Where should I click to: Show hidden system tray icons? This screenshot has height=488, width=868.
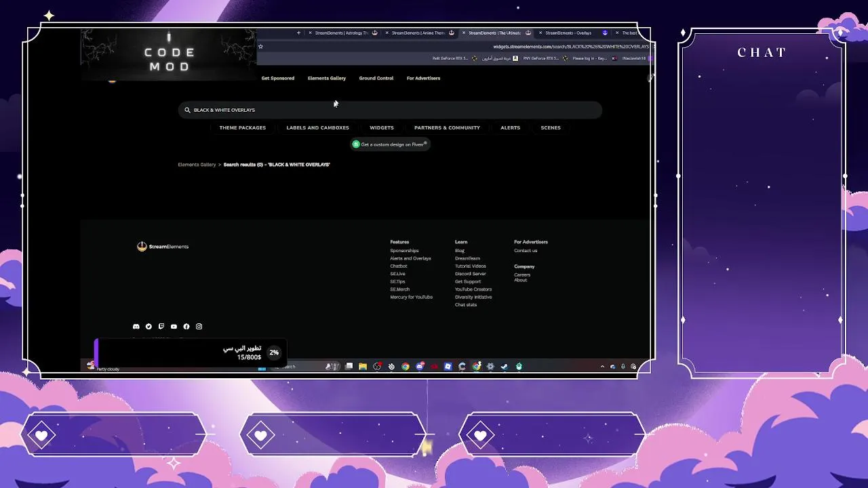(602, 366)
